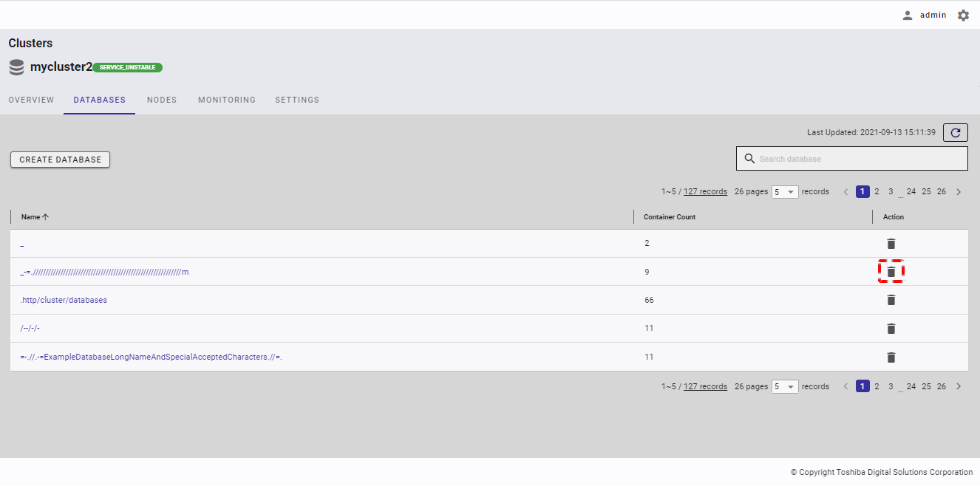
Task: Open bottom records-per-page dropdown
Action: [x=785, y=386]
